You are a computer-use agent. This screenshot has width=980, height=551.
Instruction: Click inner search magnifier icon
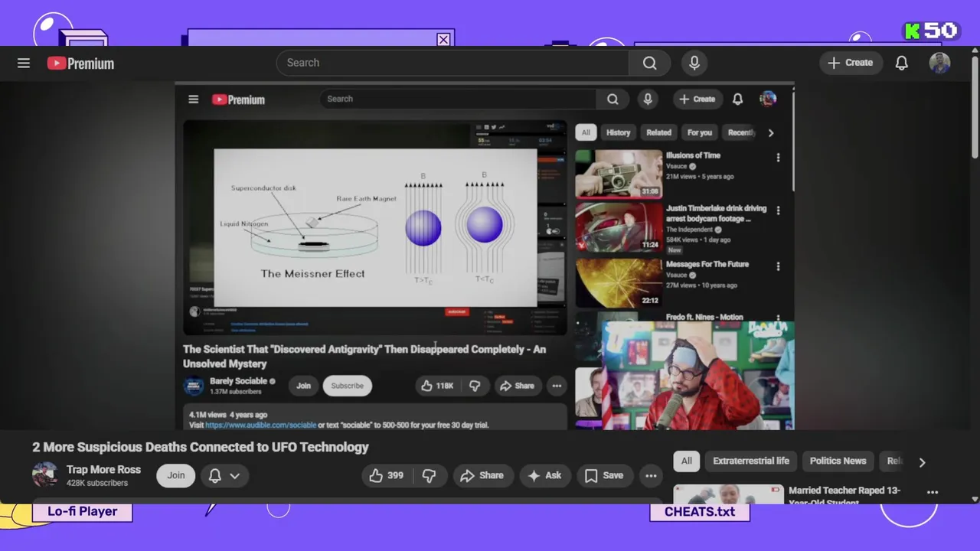(x=612, y=99)
